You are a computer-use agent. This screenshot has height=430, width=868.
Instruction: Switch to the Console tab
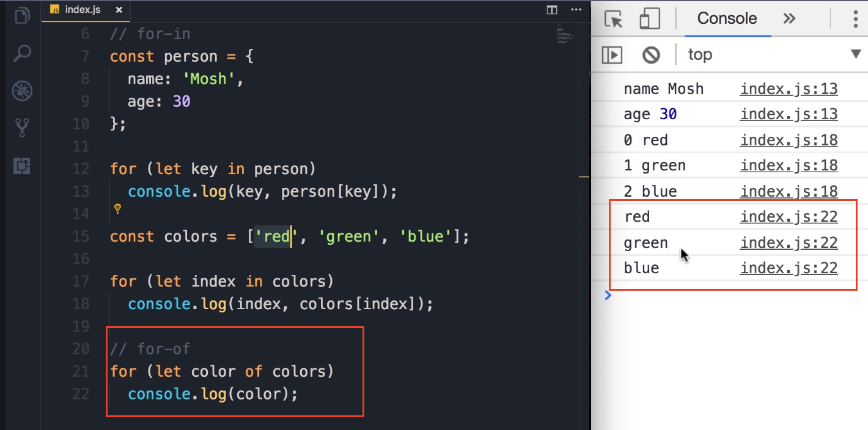[727, 19]
